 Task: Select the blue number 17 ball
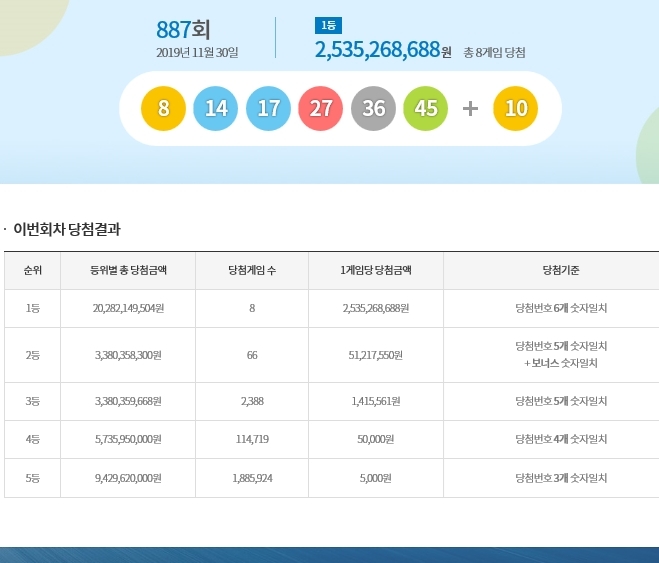[268, 109]
